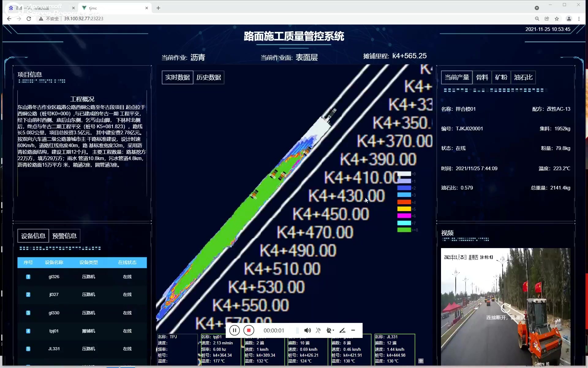Image resolution: width=588 pixels, height=368 pixels.
Task: Click the not-secure warning icon
Action: [x=41, y=19]
